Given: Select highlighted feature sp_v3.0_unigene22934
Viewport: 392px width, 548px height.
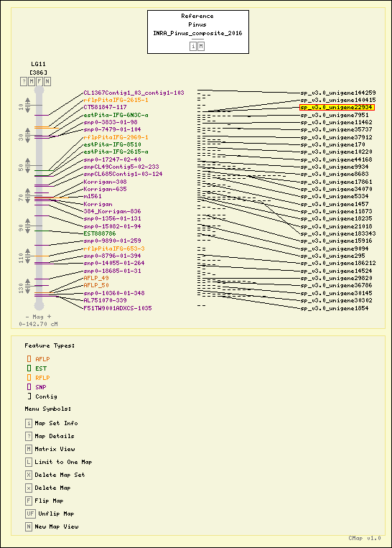Looking at the screenshot, I should pyautogui.click(x=337, y=107).
